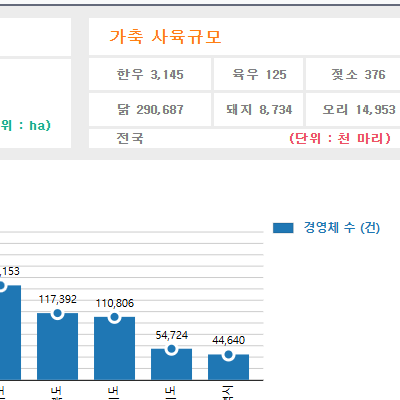Click the data point marker for 44,640
400x400 pixels.
228,355
